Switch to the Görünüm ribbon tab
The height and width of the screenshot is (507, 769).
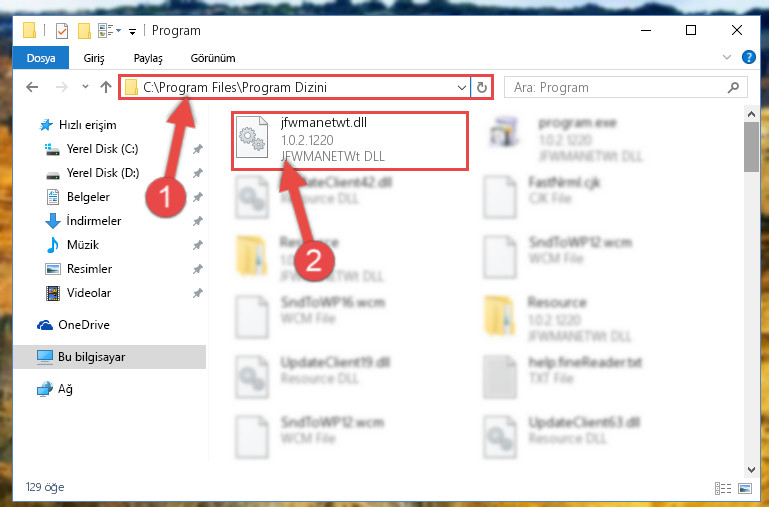pos(213,58)
